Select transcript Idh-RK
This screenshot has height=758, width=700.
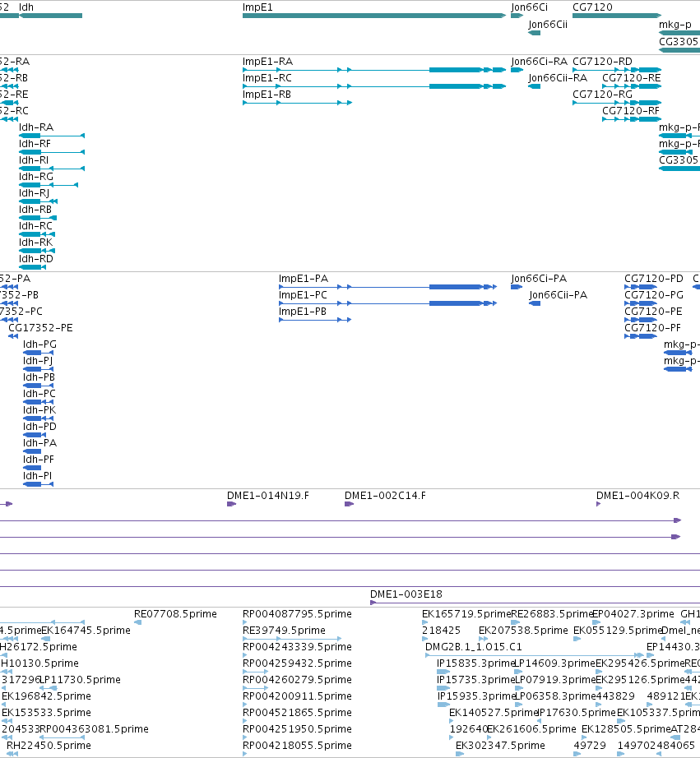pyautogui.click(x=37, y=251)
